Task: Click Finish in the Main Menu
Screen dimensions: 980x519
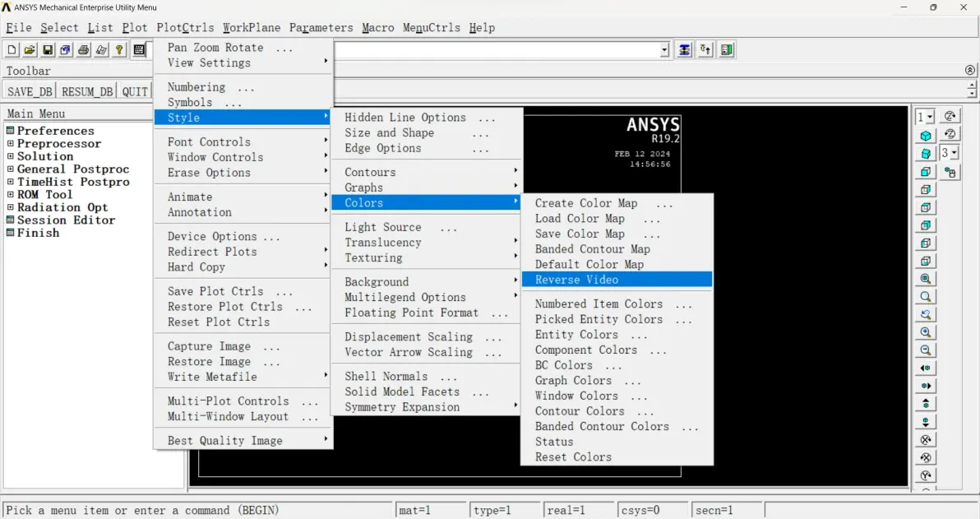Action: [x=38, y=233]
